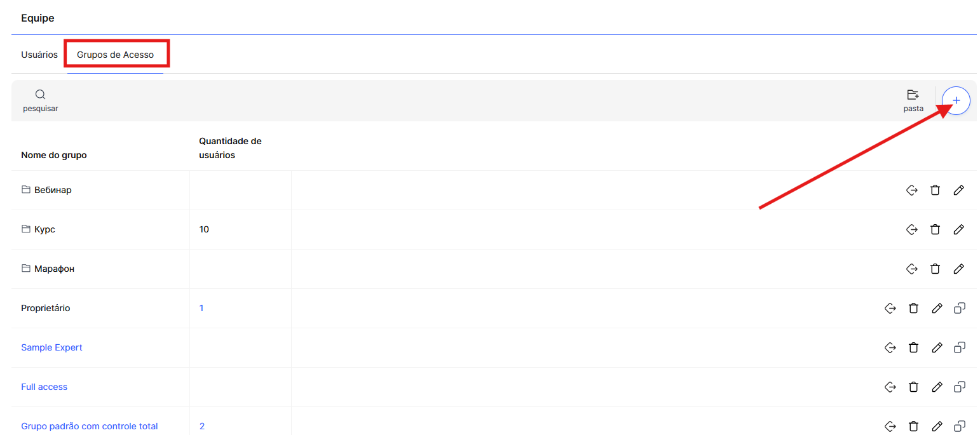Viewport: 980px width, 435px height.
Task: Delete the Вебинар folder via trash icon
Action: (935, 190)
